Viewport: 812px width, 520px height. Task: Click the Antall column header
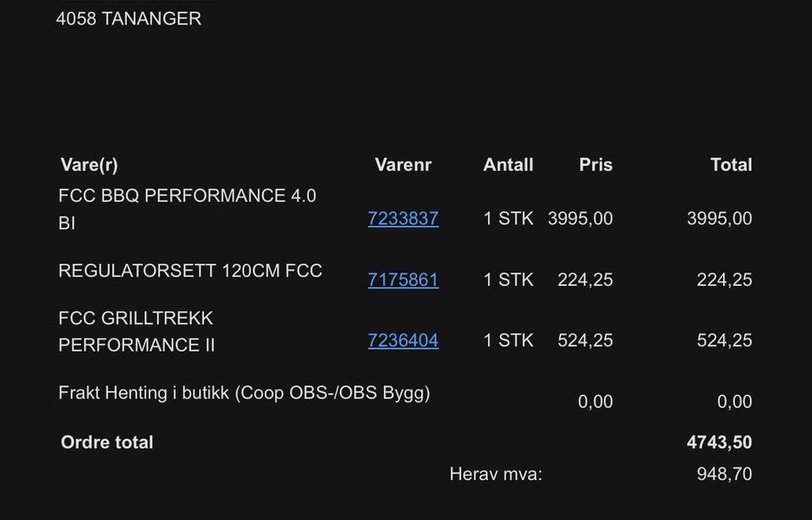pos(508,165)
